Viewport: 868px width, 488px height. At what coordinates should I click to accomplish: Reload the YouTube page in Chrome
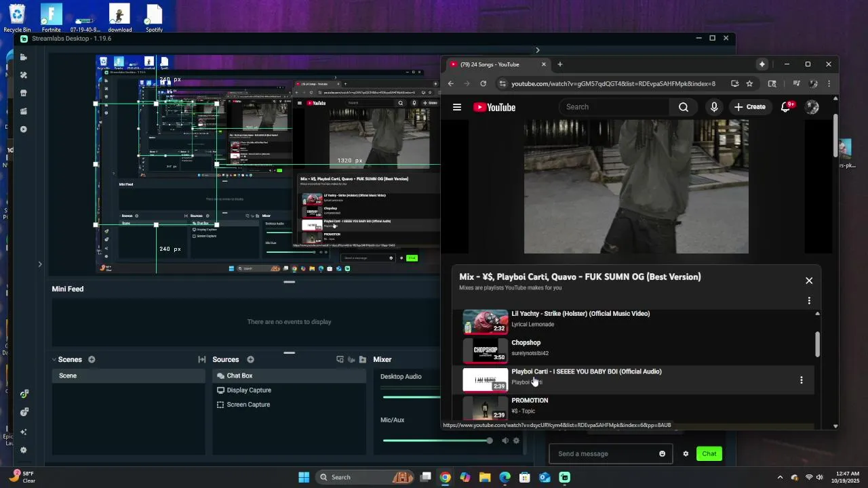coord(483,83)
